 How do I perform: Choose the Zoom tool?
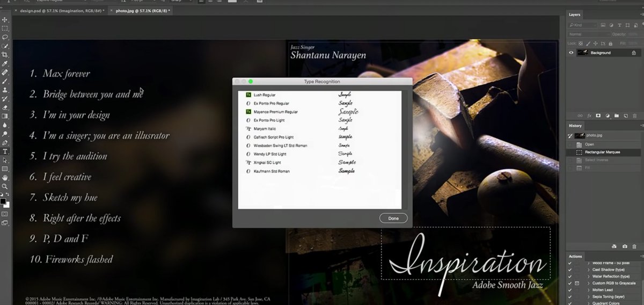pyautogui.click(x=5, y=186)
